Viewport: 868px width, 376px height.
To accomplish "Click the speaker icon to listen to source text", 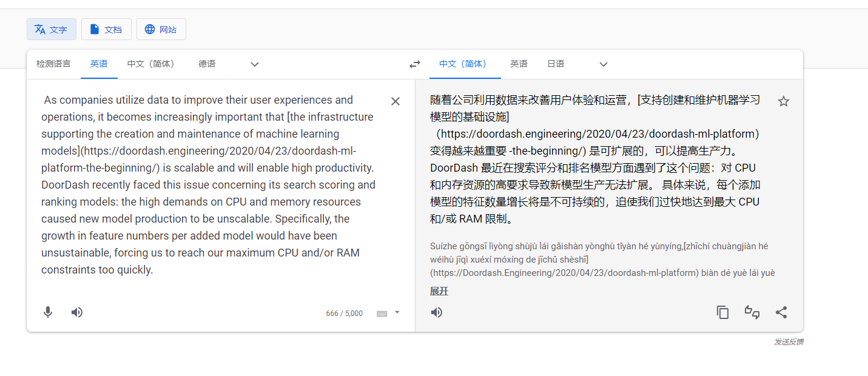I will [x=76, y=312].
